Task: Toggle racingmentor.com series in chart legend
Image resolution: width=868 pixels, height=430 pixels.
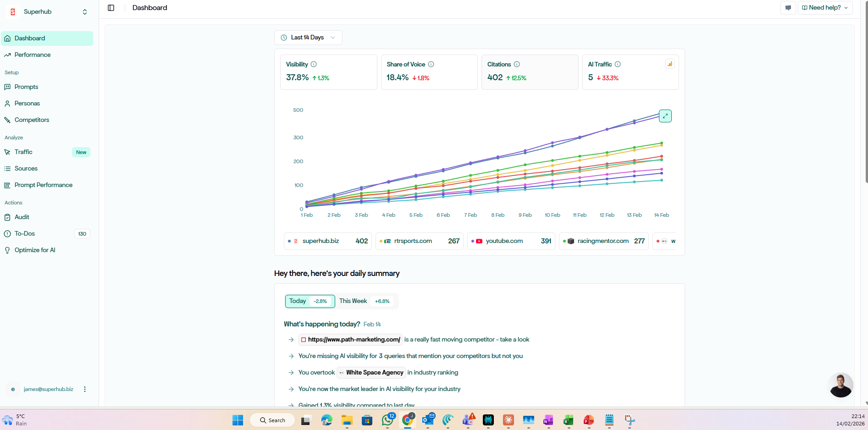Action: (x=604, y=241)
